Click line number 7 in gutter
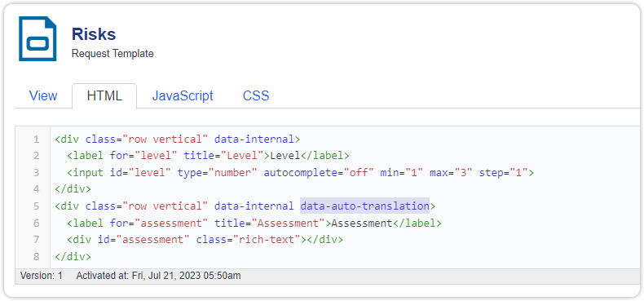This screenshot has height=301, width=644. tap(36, 240)
